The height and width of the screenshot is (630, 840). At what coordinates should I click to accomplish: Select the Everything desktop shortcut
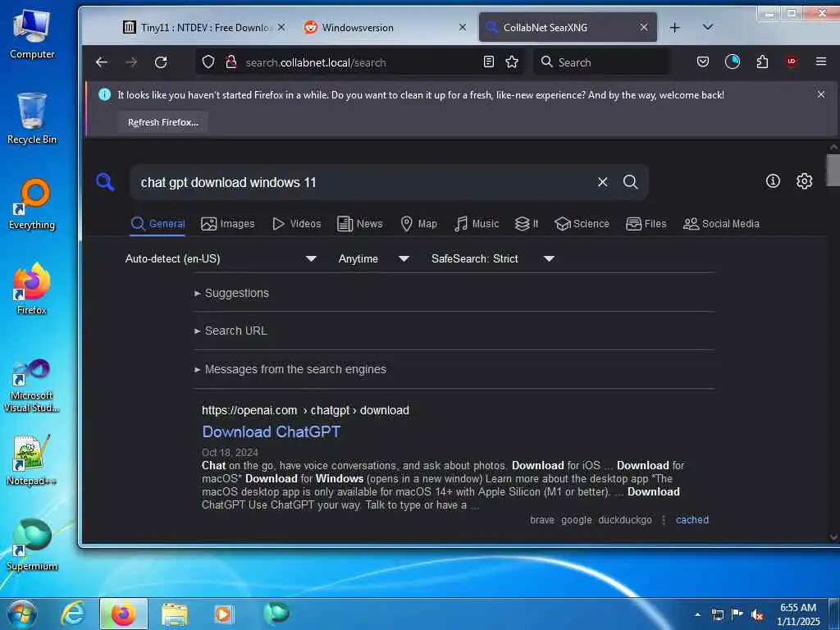point(32,203)
